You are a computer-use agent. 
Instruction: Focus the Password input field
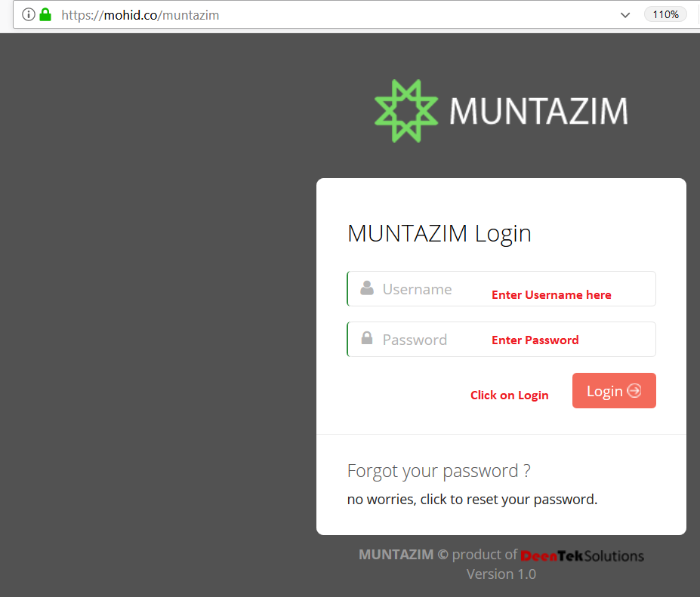(501, 339)
